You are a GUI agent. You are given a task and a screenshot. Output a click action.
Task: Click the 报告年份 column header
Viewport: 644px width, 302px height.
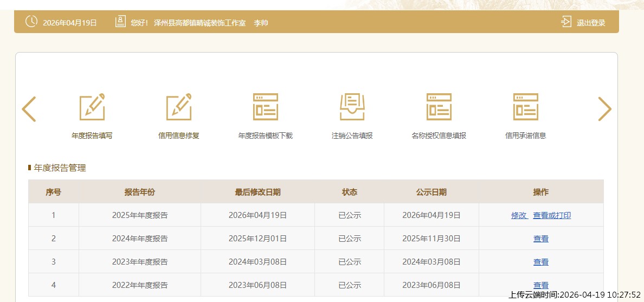(140, 192)
